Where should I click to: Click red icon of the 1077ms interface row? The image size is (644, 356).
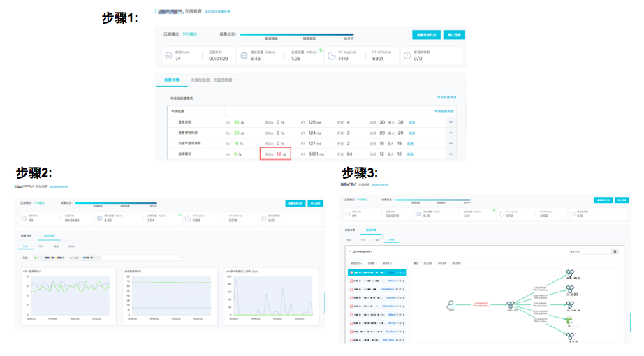(351, 281)
